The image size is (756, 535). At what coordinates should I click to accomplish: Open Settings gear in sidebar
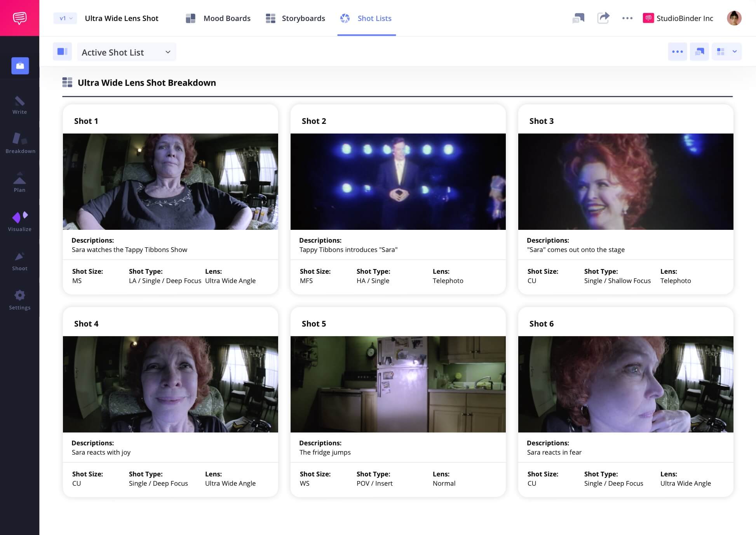coord(19,300)
